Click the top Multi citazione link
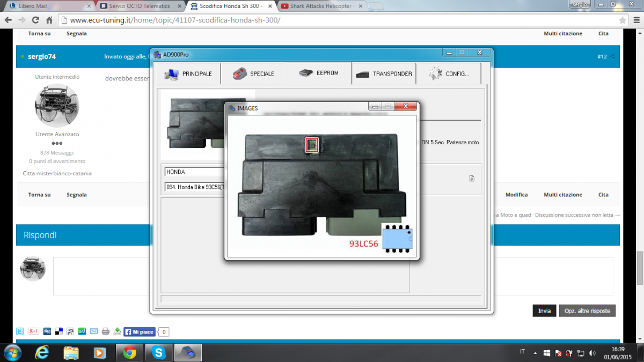The image size is (644, 362). (x=562, y=33)
